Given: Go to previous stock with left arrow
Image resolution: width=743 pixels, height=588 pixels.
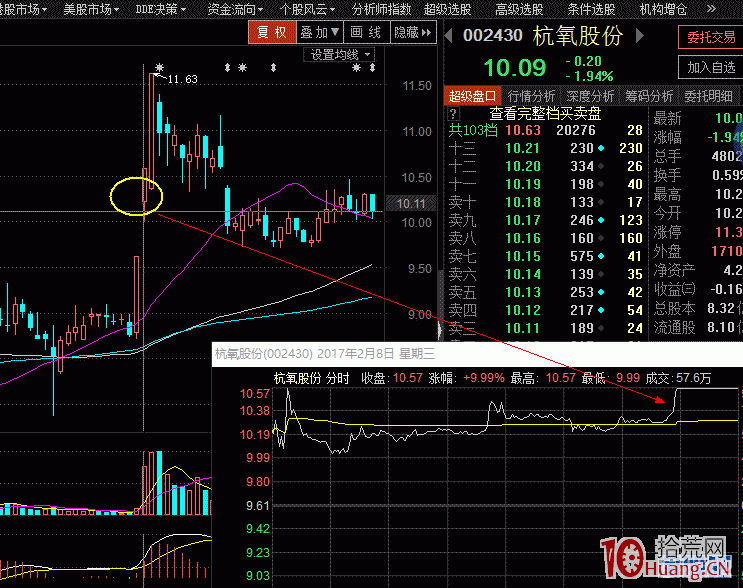Looking at the screenshot, I should [x=448, y=35].
